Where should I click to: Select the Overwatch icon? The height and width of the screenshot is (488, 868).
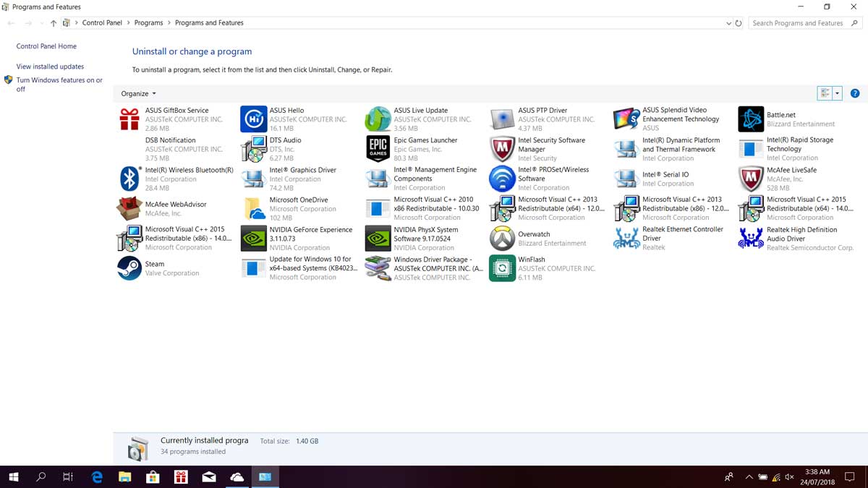click(502, 239)
